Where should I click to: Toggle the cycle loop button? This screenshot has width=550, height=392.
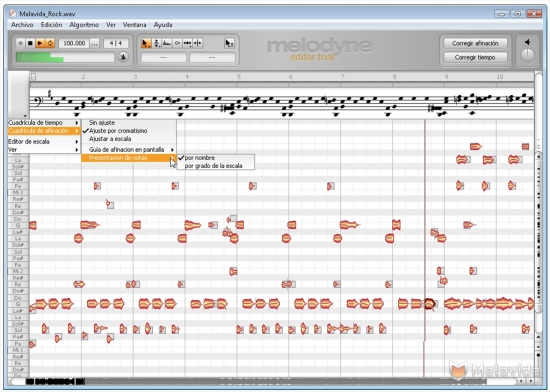point(50,43)
